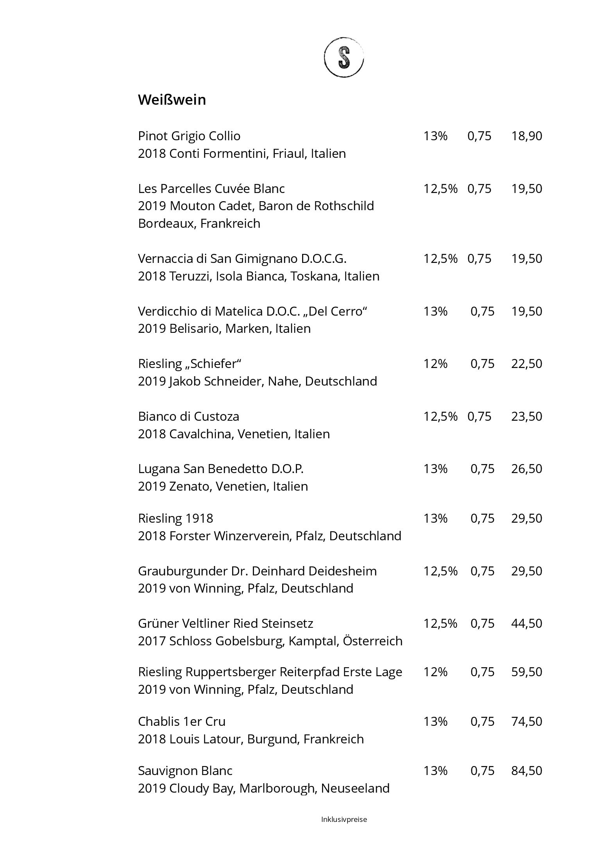Click the Inklusivpreise footer note
The image size is (614, 868).
pos(344,820)
